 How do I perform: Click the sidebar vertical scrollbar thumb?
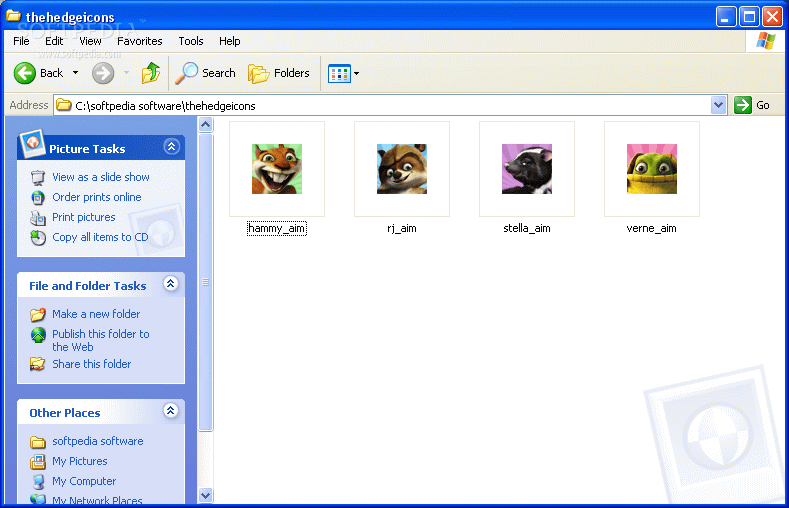coord(205,282)
